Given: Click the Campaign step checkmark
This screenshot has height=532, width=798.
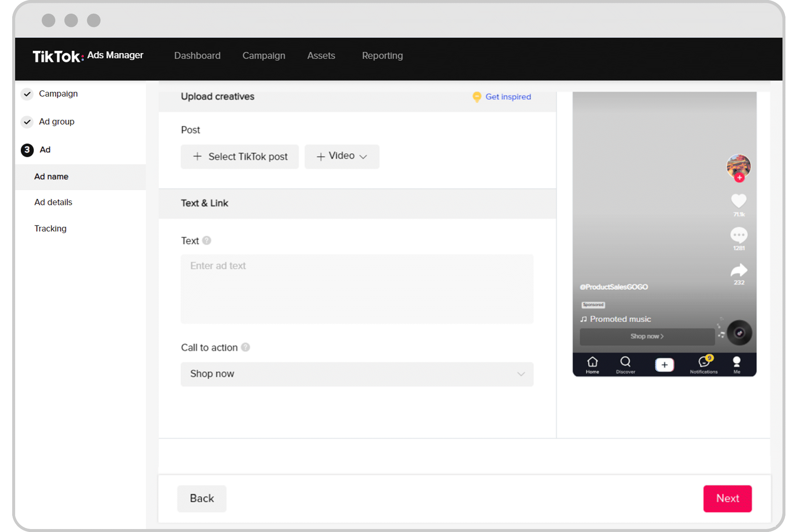Looking at the screenshot, I should [x=27, y=94].
